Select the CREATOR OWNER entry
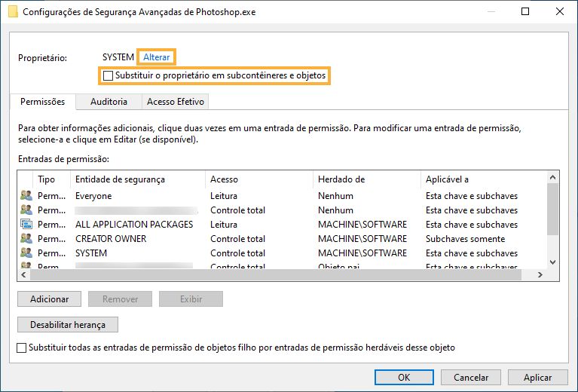Viewport: 578px width, 392px height. pyautogui.click(x=282, y=239)
